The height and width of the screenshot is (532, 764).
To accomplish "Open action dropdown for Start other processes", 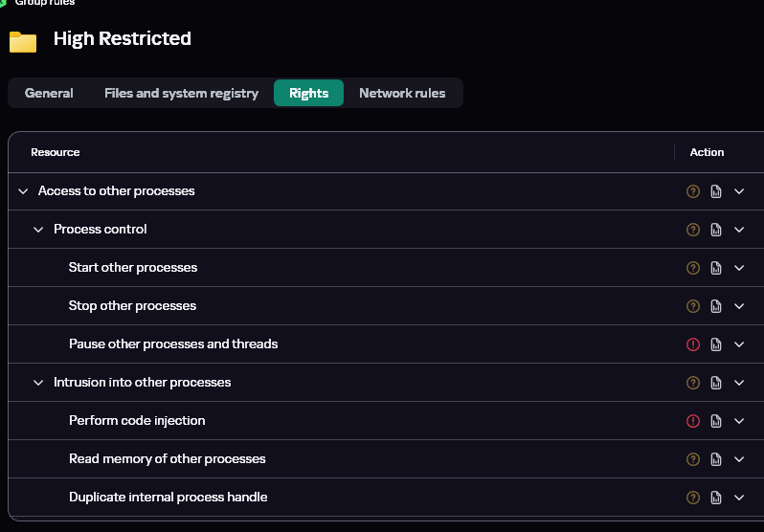I will pyautogui.click(x=739, y=268).
